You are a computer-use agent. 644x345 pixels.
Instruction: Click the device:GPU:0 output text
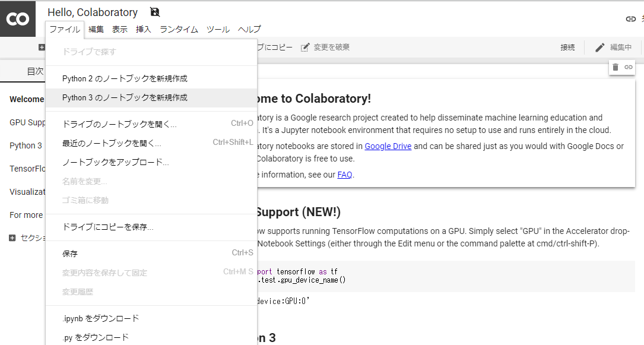(283, 301)
